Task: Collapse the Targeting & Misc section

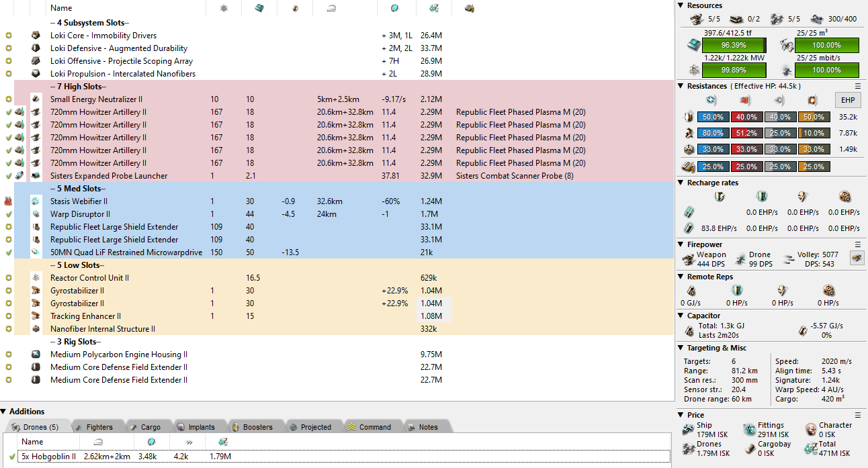Action: [681, 348]
